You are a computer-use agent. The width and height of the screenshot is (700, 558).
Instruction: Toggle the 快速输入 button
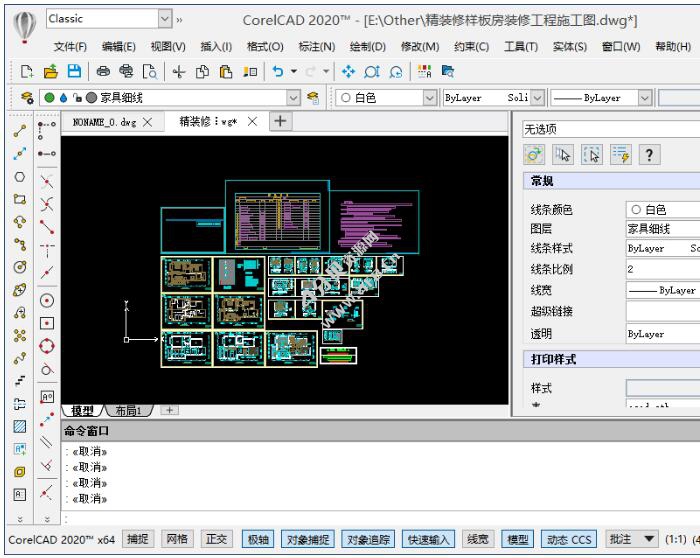click(429, 539)
